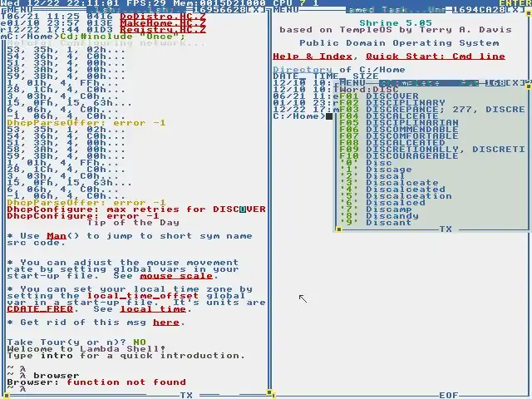
Task: Click the 'Take Tour(y or n)? NO' line
Action: 76,342
